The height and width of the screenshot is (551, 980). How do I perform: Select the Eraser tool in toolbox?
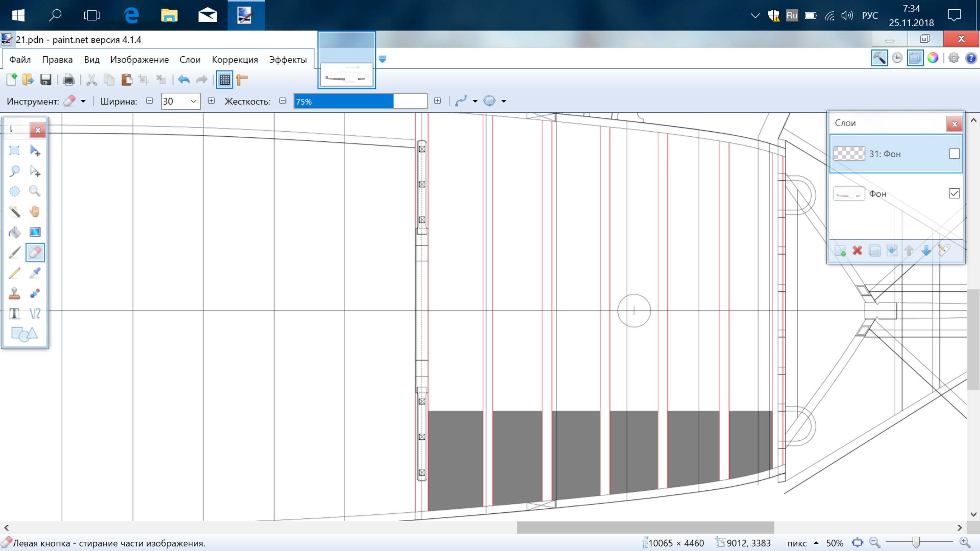pos(35,253)
